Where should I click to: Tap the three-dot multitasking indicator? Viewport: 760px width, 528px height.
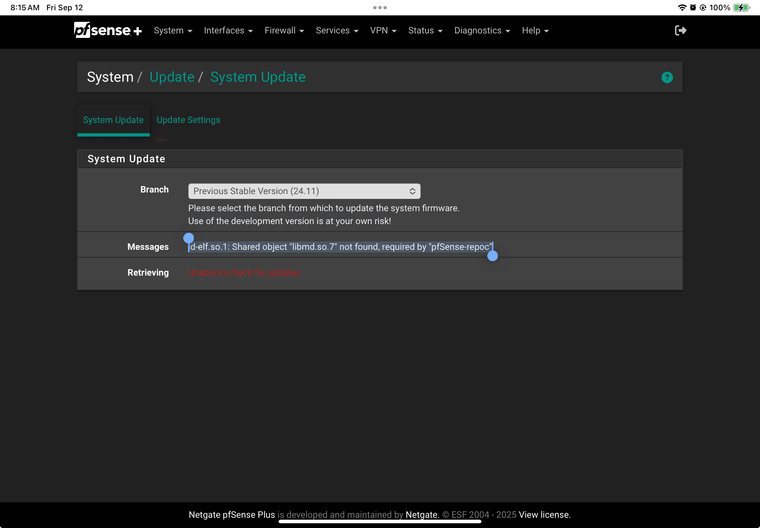pyautogui.click(x=380, y=7)
